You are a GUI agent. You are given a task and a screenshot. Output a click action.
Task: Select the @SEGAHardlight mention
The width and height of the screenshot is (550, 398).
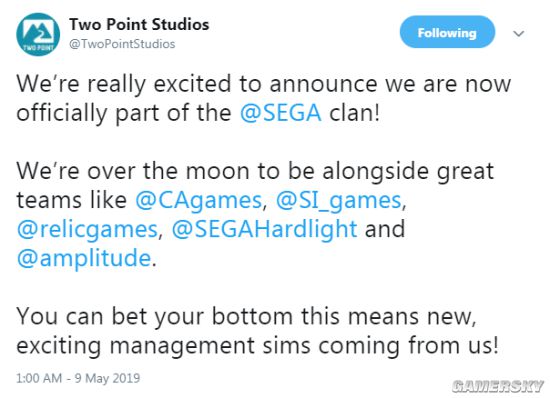pyautogui.click(x=264, y=229)
